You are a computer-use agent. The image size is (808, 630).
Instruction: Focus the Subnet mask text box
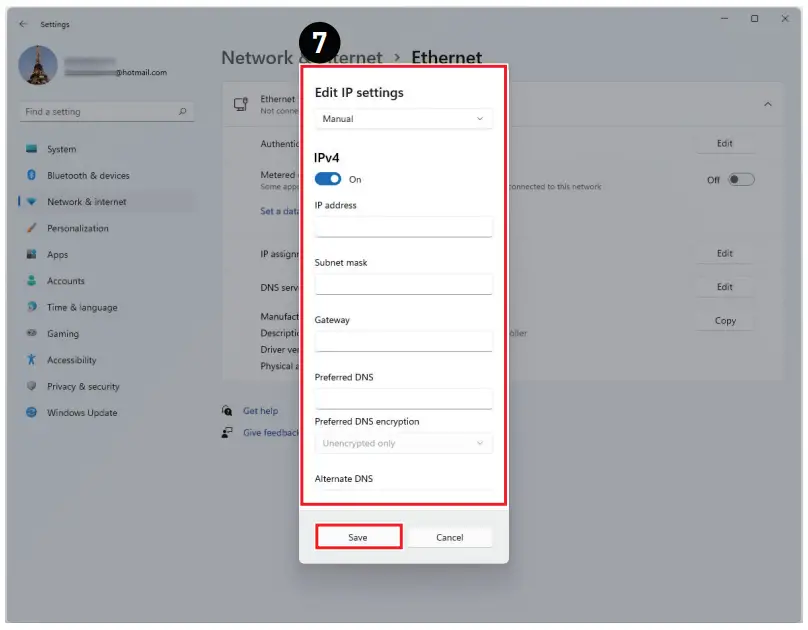[403, 284]
